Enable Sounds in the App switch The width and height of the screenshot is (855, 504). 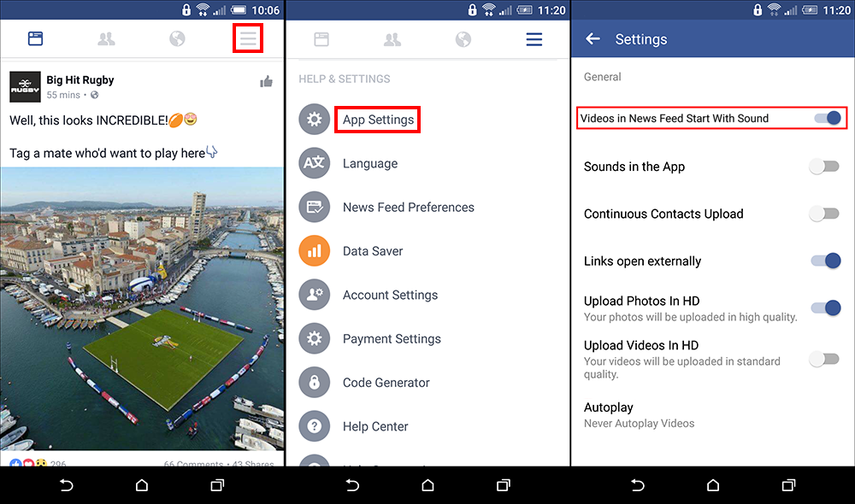[x=824, y=167]
